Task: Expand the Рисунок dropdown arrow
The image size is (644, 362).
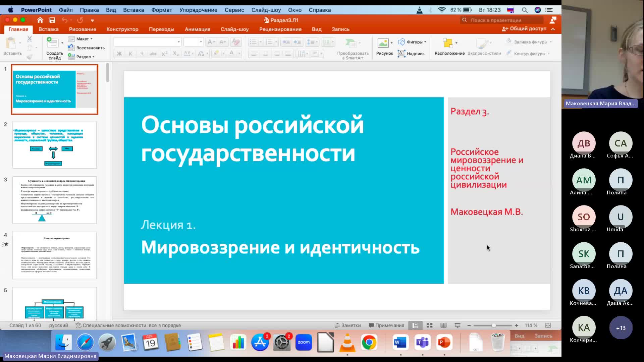Action: (x=391, y=43)
